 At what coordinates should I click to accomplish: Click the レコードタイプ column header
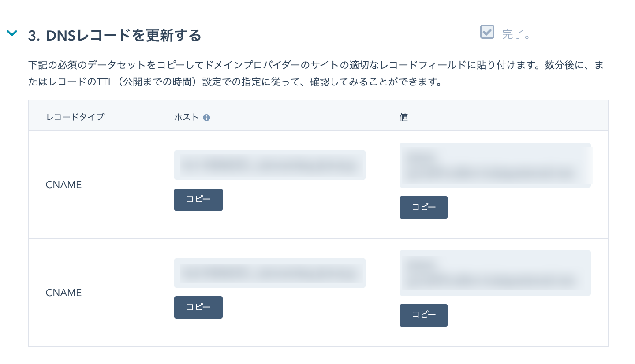pos(75,117)
